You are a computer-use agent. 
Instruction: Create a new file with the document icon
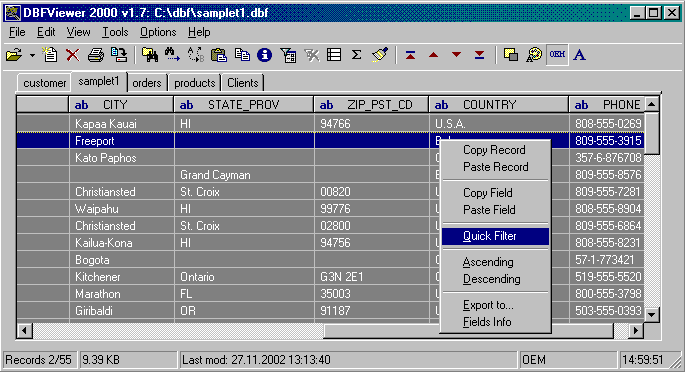50,55
